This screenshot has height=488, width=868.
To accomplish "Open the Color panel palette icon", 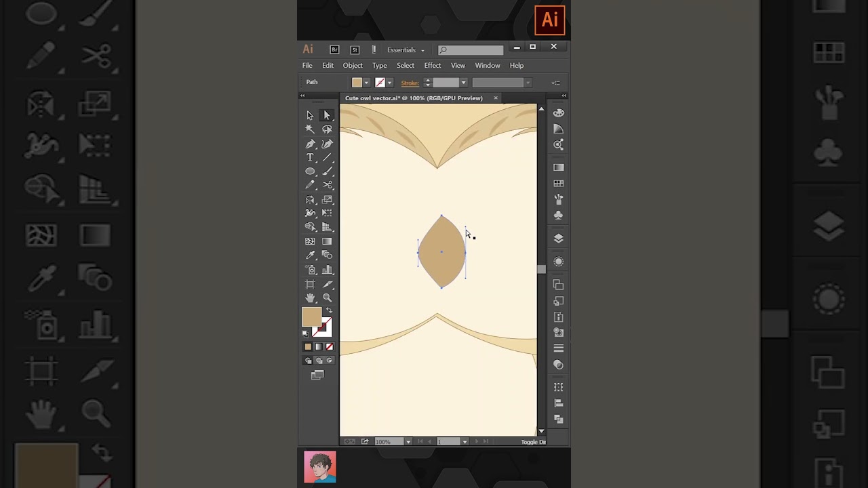I will point(559,113).
